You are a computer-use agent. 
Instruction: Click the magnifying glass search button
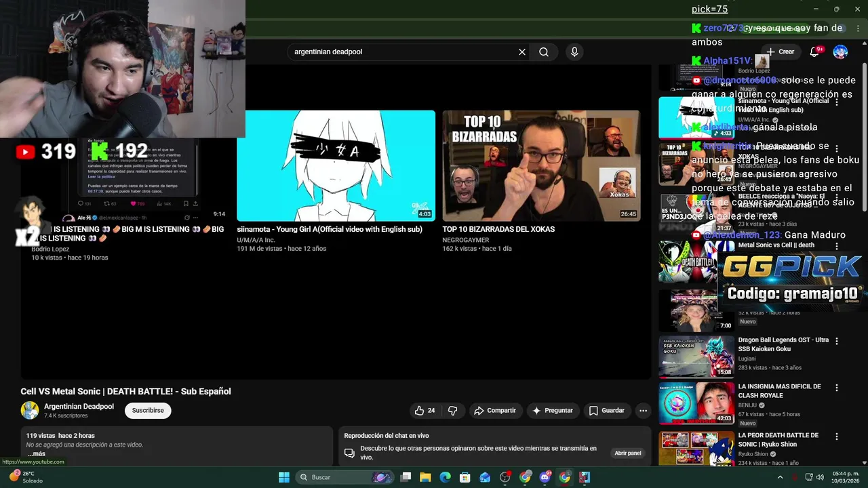pos(544,52)
